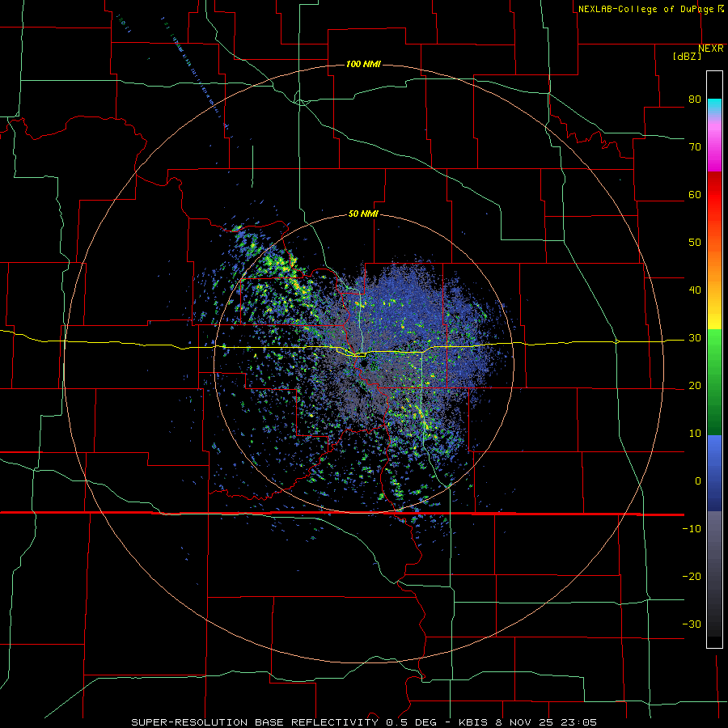
Task: Click the 23:05 timestamp in the caption
Action: click(578, 722)
